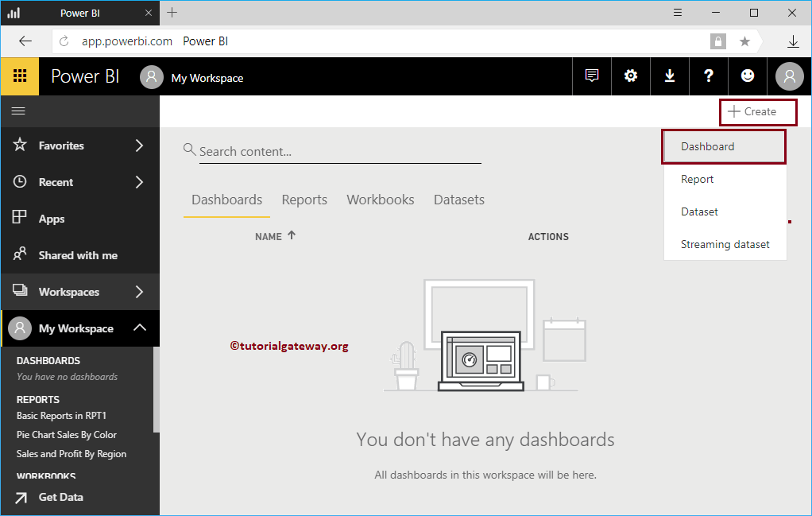Select Streaming dataset from Create menu
This screenshot has height=516, width=812.
tap(725, 245)
